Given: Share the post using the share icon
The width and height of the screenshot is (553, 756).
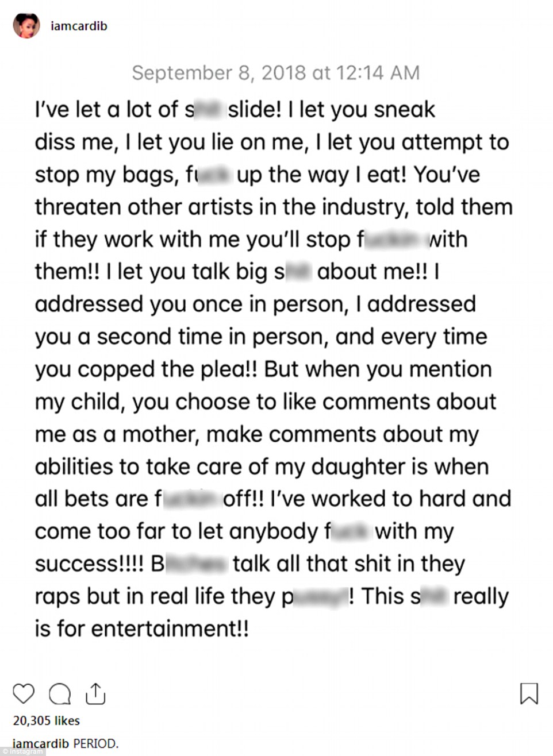Looking at the screenshot, I should click(x=95, y=694).
